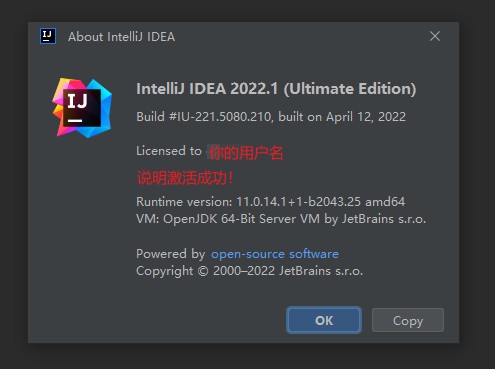Viewport: 495px width, 369px height.
Task: Close the About IntelliJ IDEA dialog
Action: click(x=435, y=36)
